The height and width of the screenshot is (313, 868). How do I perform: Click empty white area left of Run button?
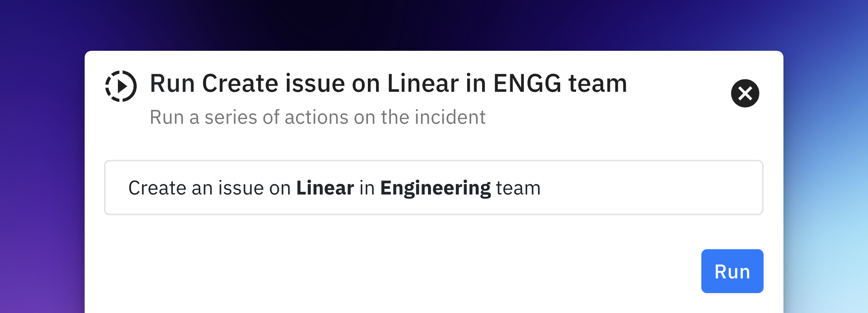click(413, 271)
